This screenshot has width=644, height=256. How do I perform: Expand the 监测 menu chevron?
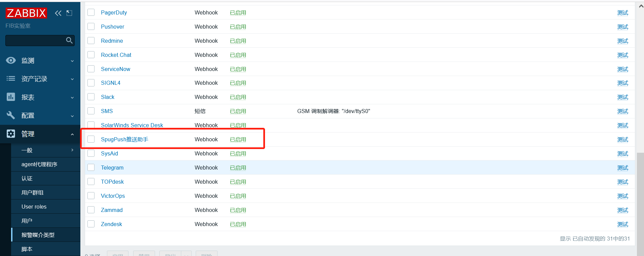click(72, 61)
